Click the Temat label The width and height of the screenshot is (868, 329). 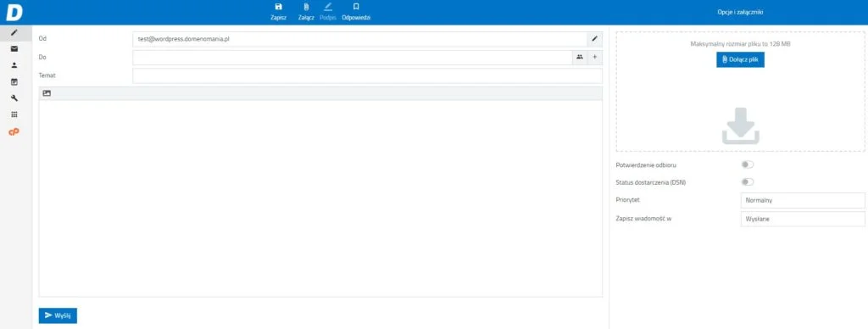tap(47, 75)
